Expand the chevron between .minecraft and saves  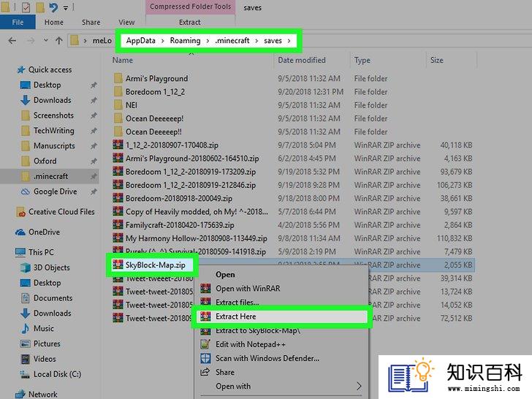click(x=256, y=41)
